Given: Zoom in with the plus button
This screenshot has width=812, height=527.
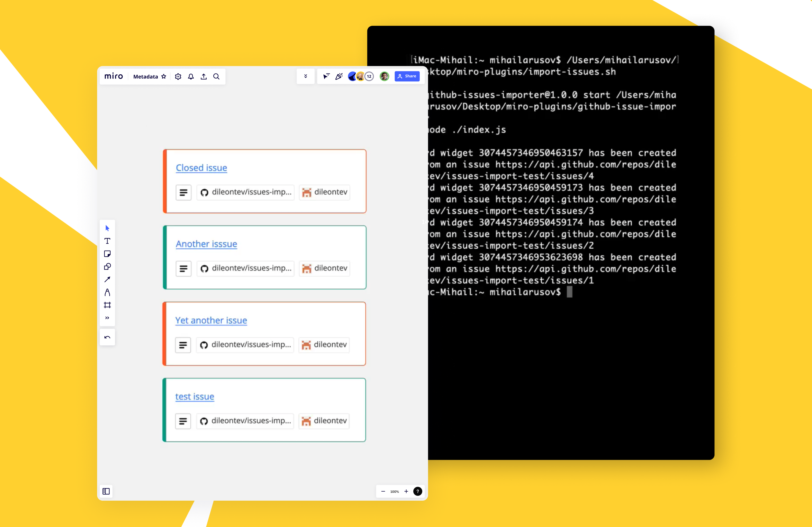Looking at the screenshot, I should coord(406,492).
